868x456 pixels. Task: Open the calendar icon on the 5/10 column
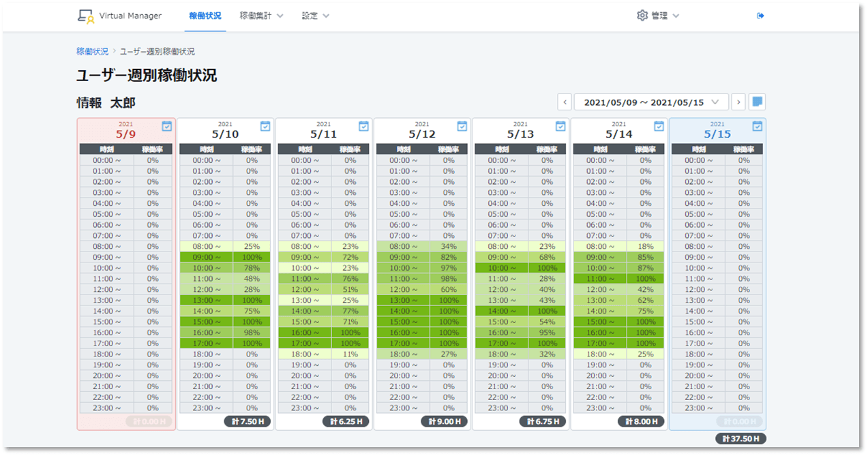(x=265, y=126)
